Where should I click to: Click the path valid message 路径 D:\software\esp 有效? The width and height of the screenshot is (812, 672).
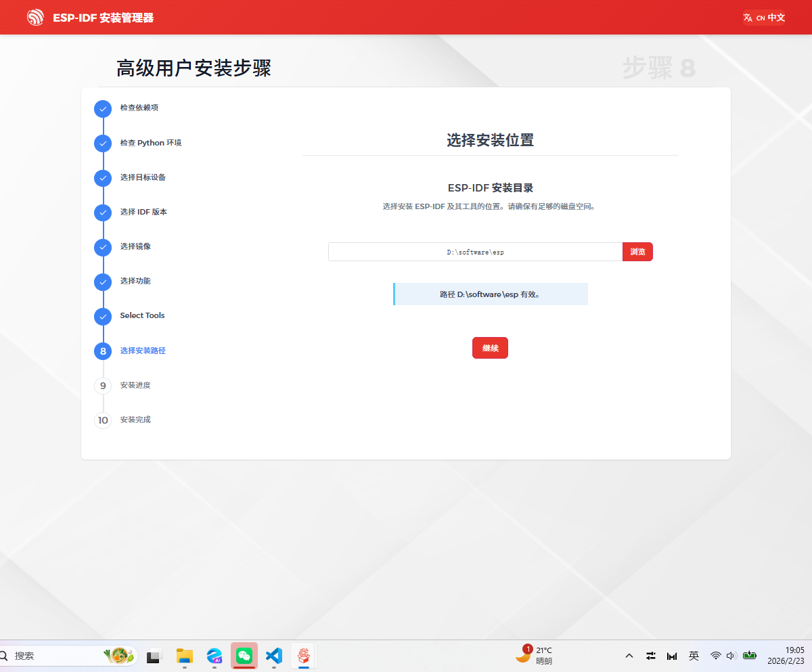[x=491, y=294]
